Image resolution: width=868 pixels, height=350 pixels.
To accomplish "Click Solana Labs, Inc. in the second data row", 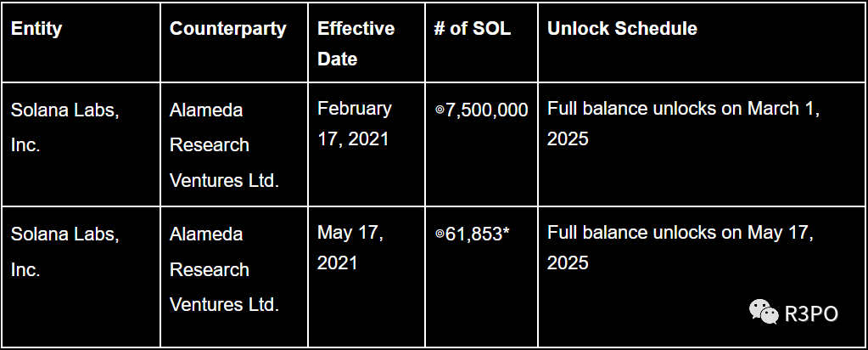I will coord(64,251).
